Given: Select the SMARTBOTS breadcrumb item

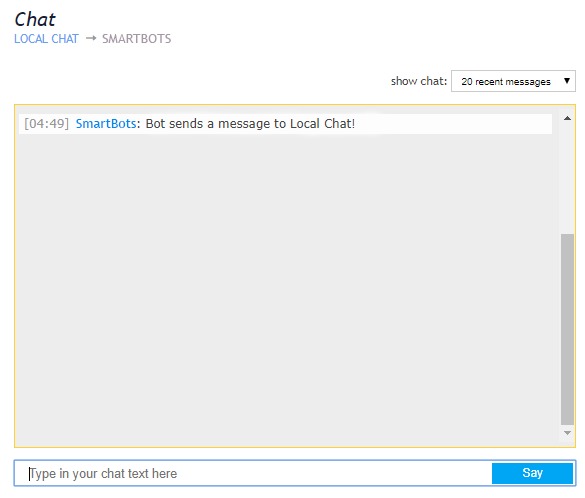Looking at the screenshot, I should (x=137, y=39).
